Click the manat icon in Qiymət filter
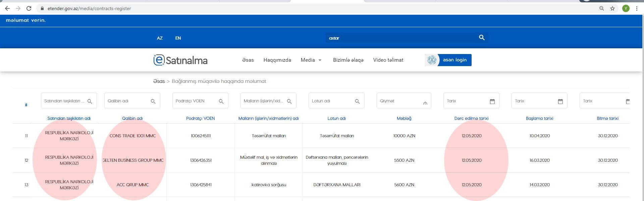 coord(425,103)
